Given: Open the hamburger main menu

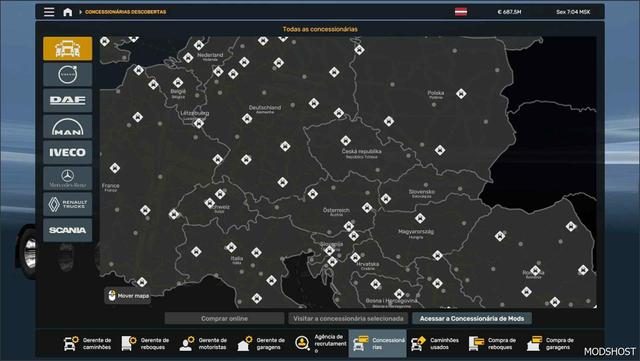Looking at the screenshot, I should 49,12.
